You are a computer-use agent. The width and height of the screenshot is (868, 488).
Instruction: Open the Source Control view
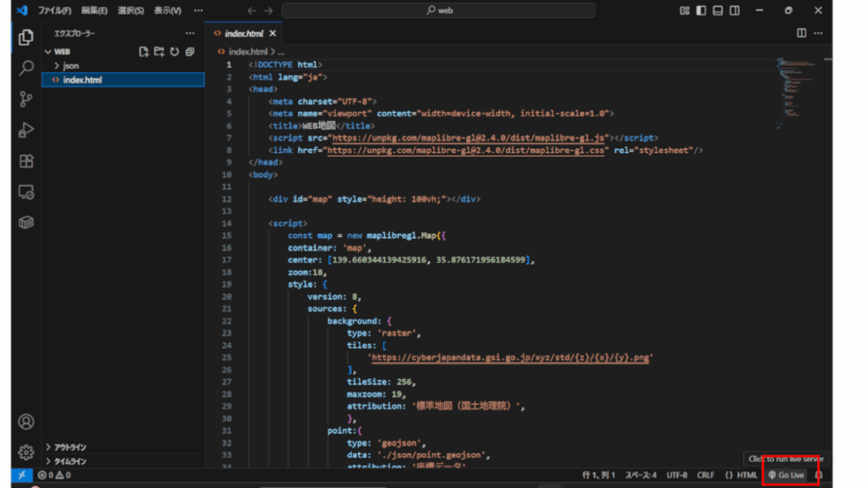[x=26, y=99]
